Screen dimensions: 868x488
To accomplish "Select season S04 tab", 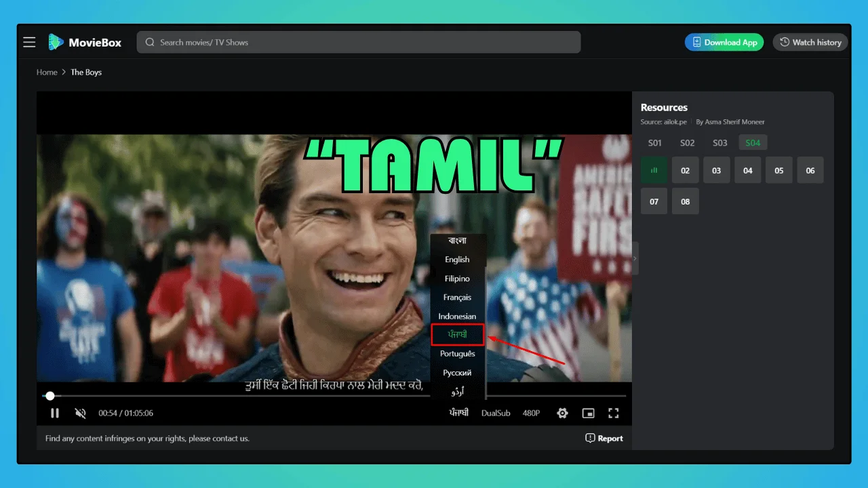I will 753,143.
